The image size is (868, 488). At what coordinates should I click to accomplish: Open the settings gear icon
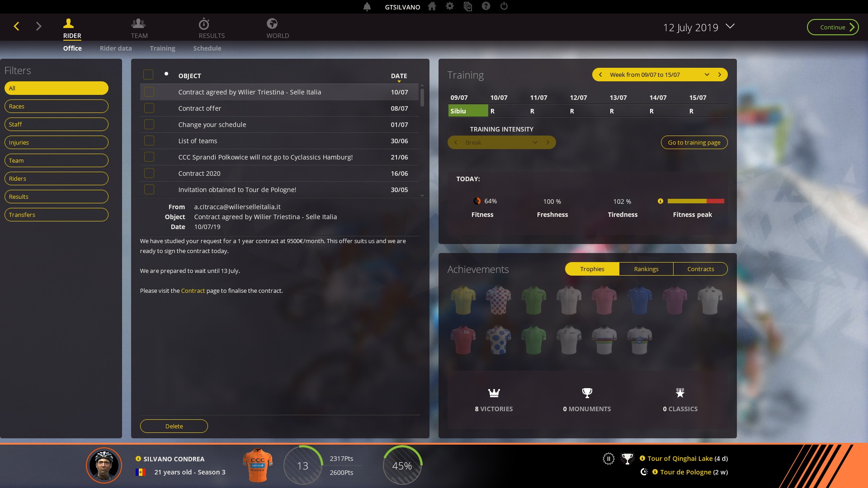tap(450, 6)
